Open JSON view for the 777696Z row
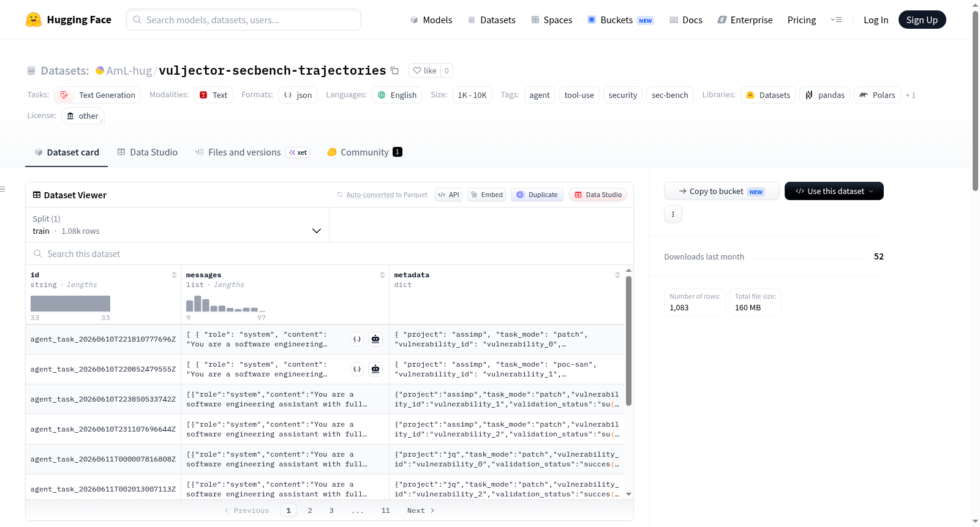The width and height of the screenshot is (980, 527). (357, 339)
